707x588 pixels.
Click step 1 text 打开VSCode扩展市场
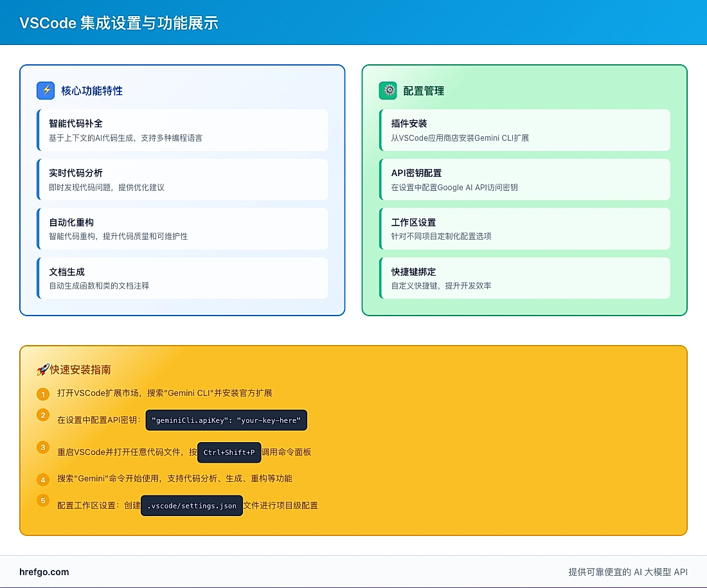[x=98, y=393]
